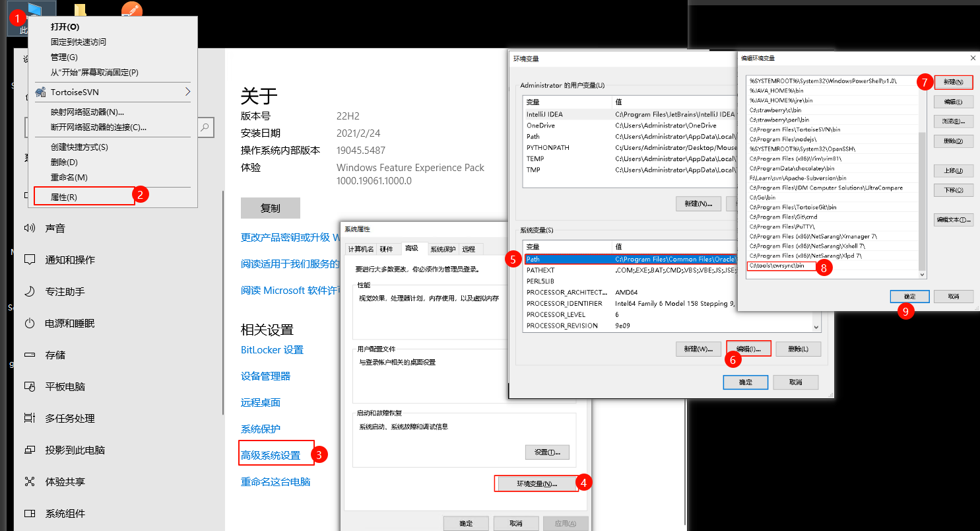Expand the TortoiseSVN submenu arrow
Screen dimensions: 980x531
click(187, 91)
